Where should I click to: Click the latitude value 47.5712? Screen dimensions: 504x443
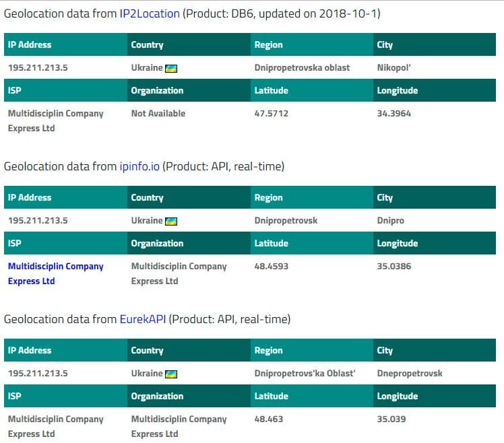272,113
